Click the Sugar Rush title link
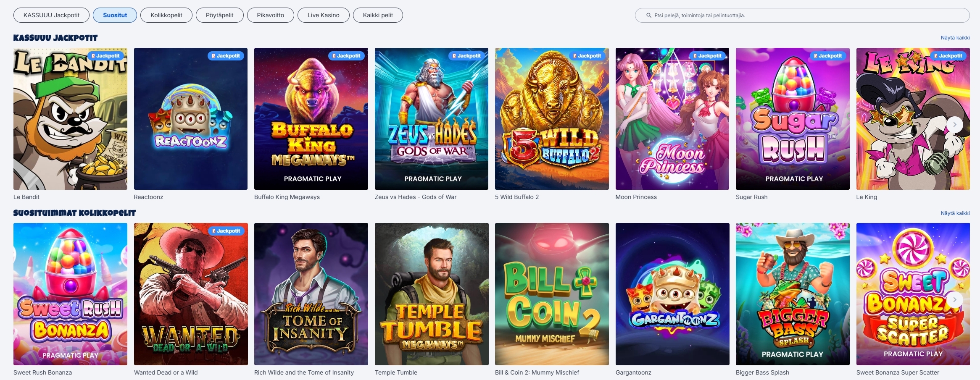 pos(751,197)
